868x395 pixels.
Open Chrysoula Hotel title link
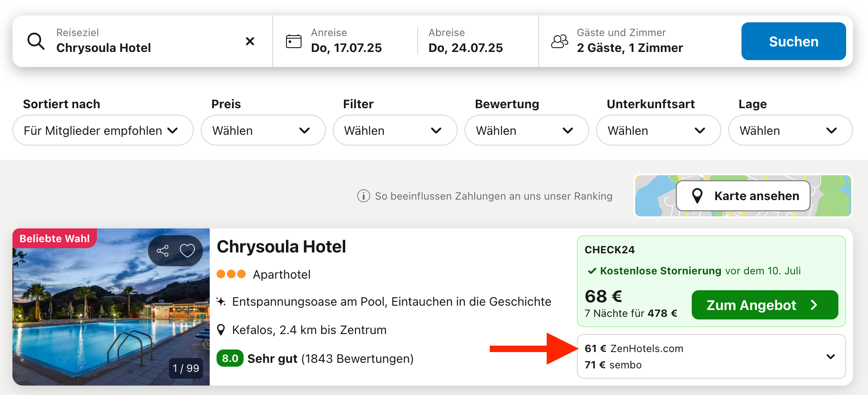point(281,246)
